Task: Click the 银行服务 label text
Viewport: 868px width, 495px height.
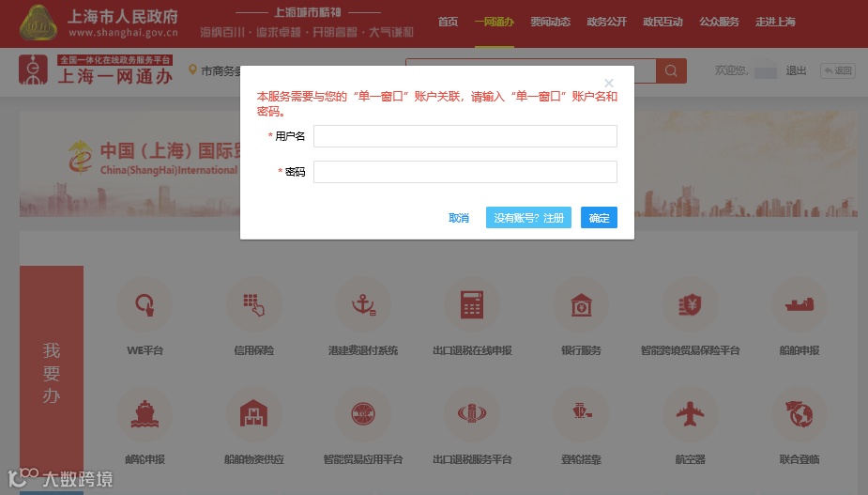Action: 581,350
